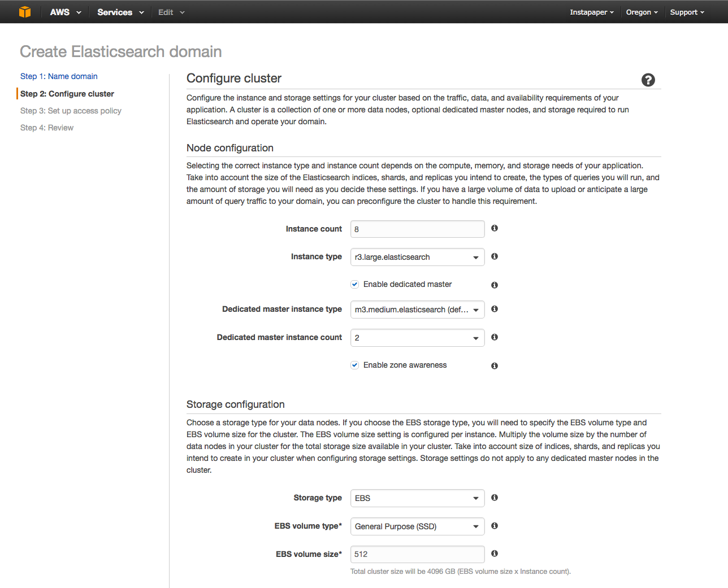Open the Support menu
The image size is (728, 588).
tap(687, 12)
